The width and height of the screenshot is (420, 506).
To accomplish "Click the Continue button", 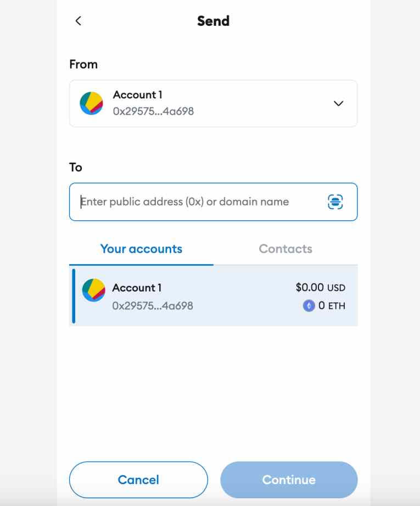I will click(x=289, y=480).
